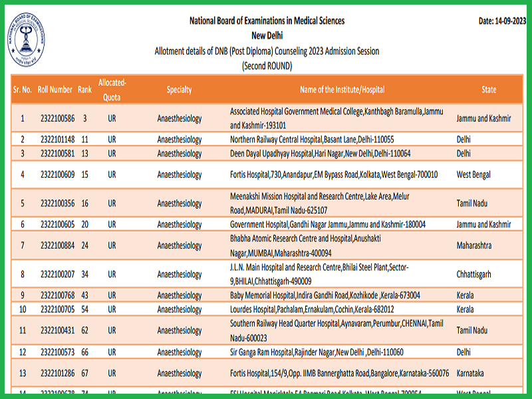Viewport: 532px width, 399px height.
Task: Select roll number 2322100705
Action: [58, 309]
